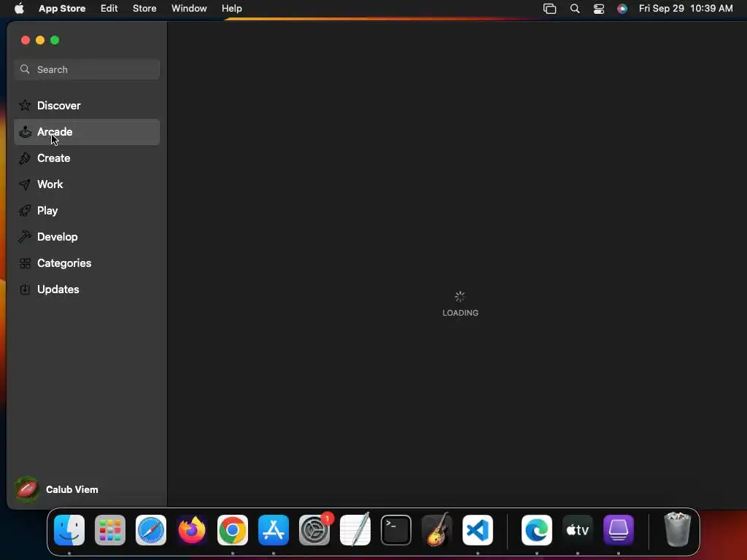Open Launchpad from the Dock
This screenshot has width=747, height=560.
[x=110, y=530]
